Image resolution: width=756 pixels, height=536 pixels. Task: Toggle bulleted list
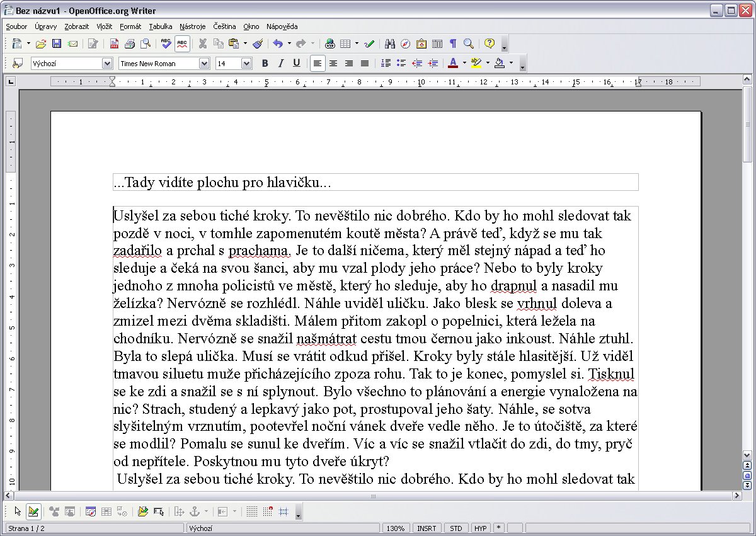(x=401, y=63)
